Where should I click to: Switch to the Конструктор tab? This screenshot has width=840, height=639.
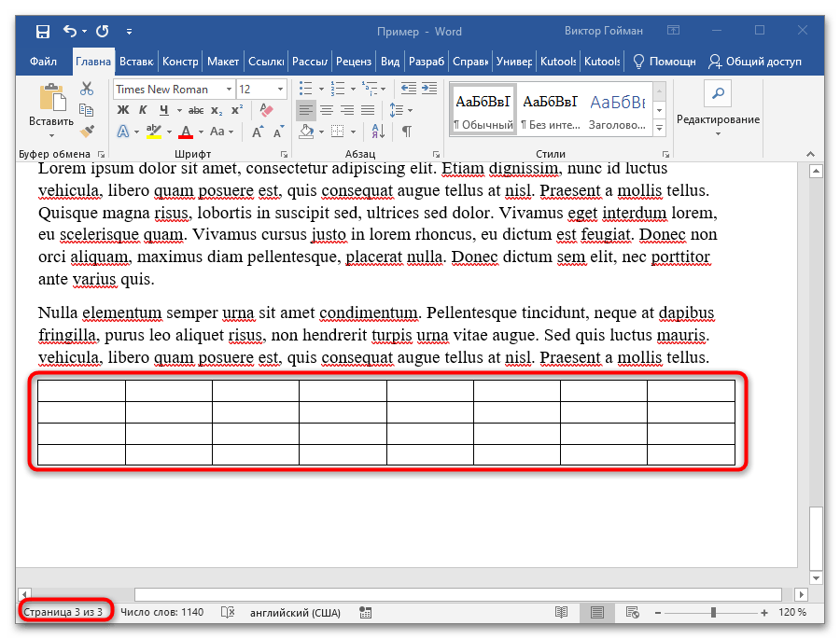(x=180, y=62)
